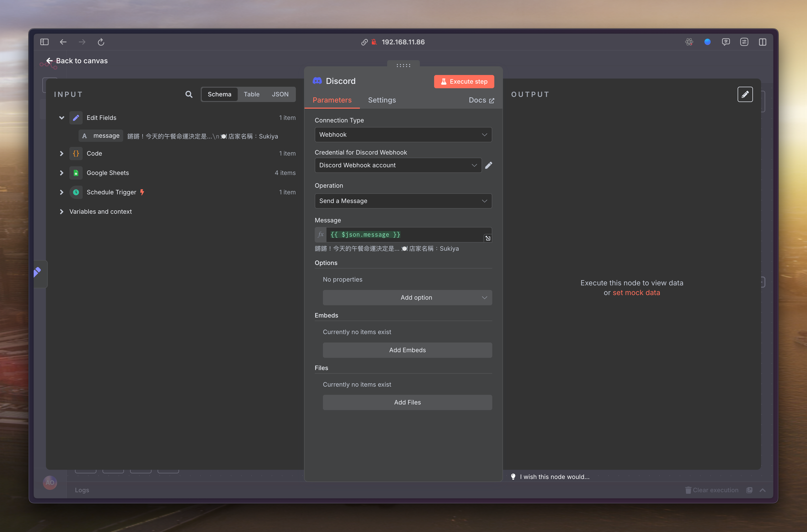Select the Schema input view
The width and height of the screenshot is (807, 532).
tap(219, 94)
